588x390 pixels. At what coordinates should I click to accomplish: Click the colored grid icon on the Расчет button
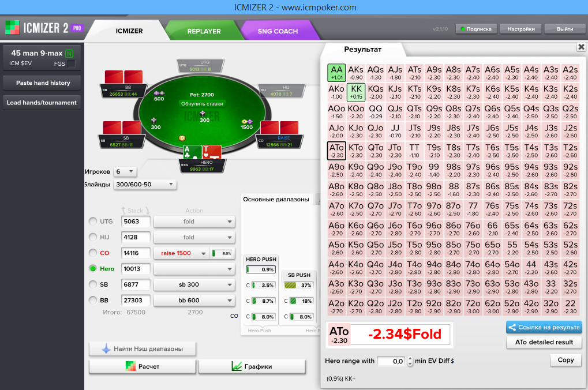coord(130,366)
